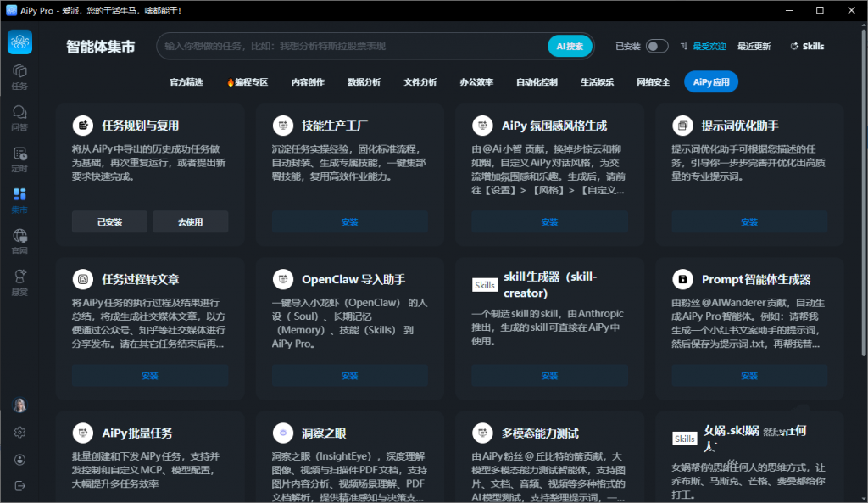Image resolution: width=868 pixels, height=503 pixels.
Task: Click the OpenClaw 导入助手 card icon
Action: coord(283,279)
